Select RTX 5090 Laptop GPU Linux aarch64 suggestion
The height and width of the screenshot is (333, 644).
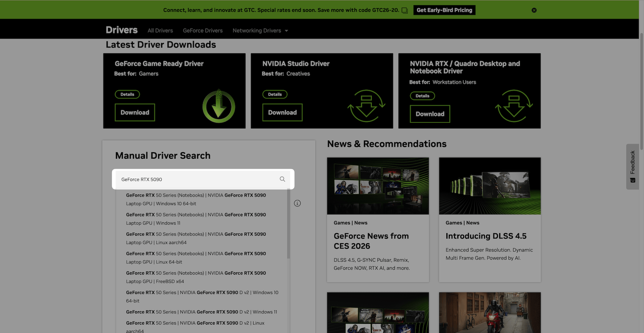click(201, 238)
